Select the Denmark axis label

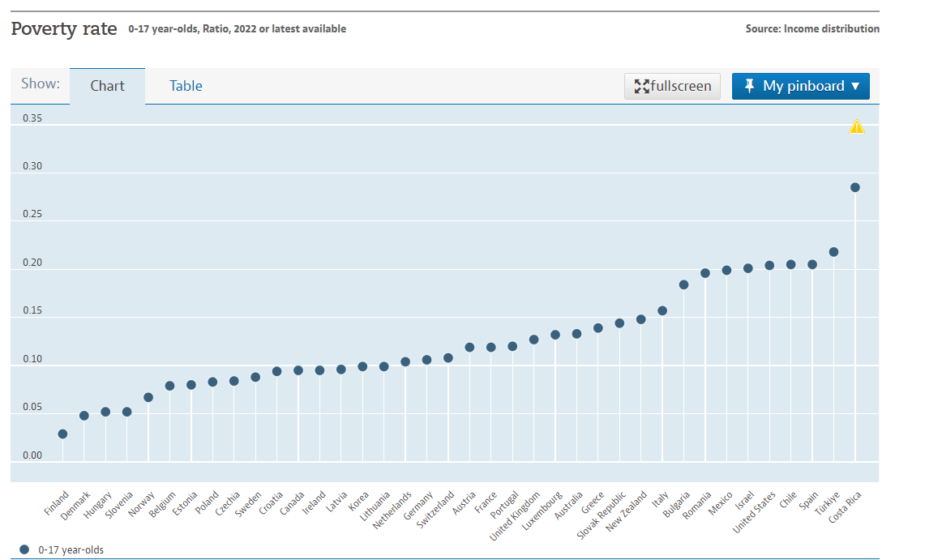[75, 507]
